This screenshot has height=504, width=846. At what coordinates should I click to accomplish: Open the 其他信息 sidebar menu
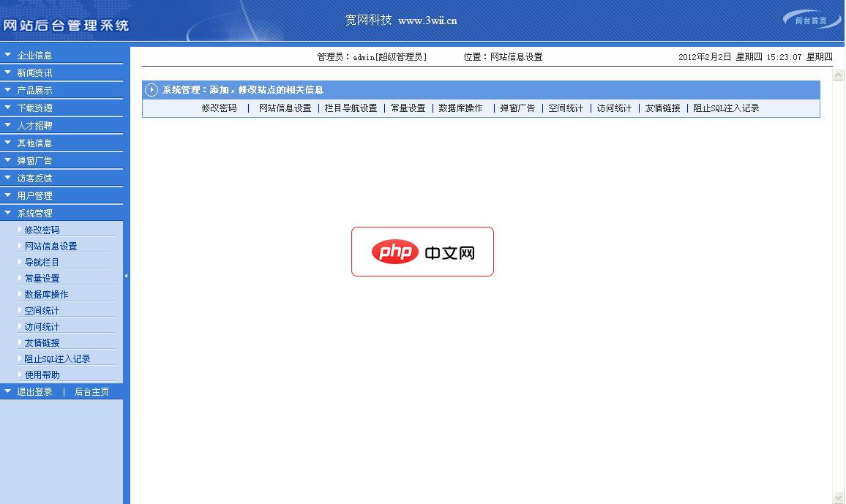tap(34, 143)
